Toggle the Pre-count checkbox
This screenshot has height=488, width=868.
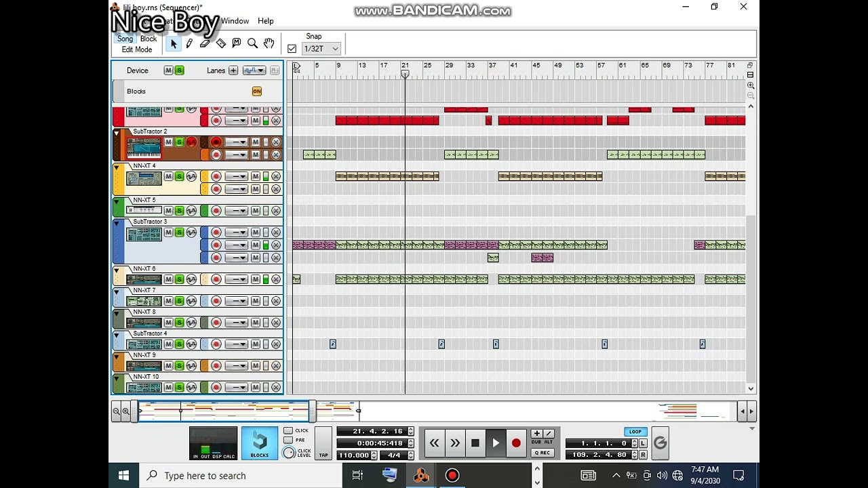[x=288, y=440]
